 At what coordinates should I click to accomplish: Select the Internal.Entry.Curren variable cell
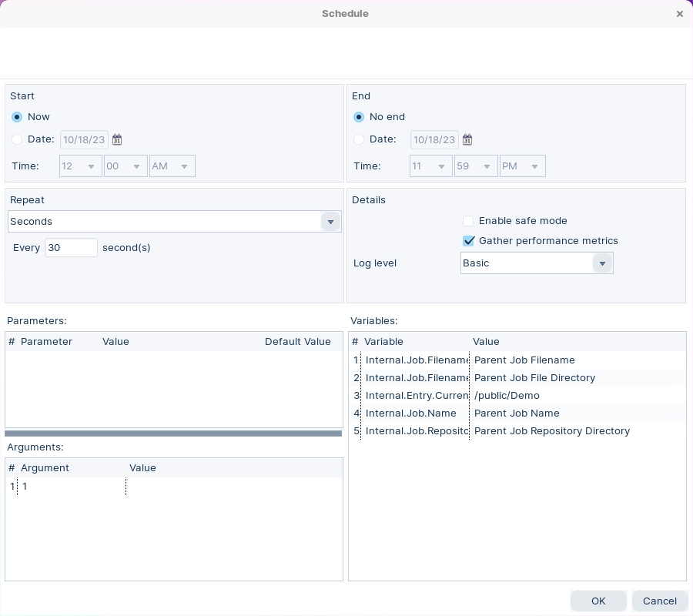[416, 396]
